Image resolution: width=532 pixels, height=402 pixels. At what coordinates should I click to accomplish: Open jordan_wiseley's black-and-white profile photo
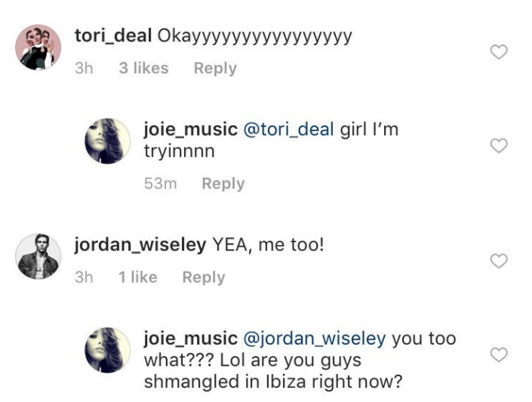point(38,256)
